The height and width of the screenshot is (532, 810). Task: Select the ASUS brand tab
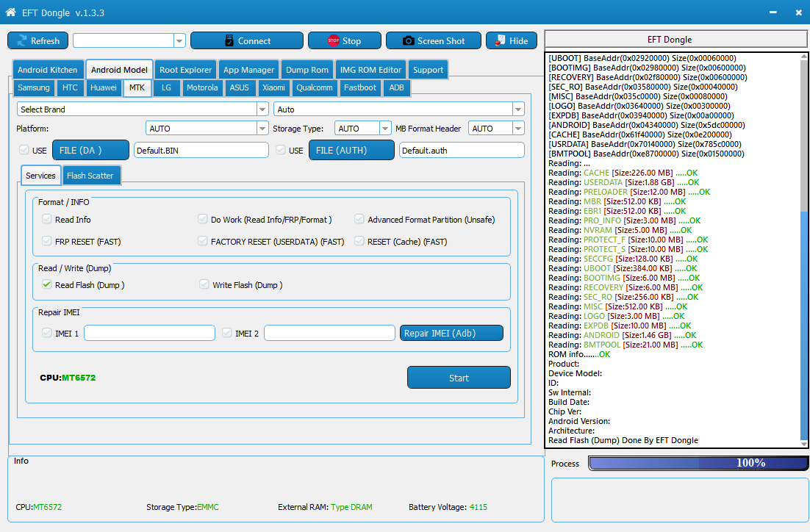[x=239, y=87]
